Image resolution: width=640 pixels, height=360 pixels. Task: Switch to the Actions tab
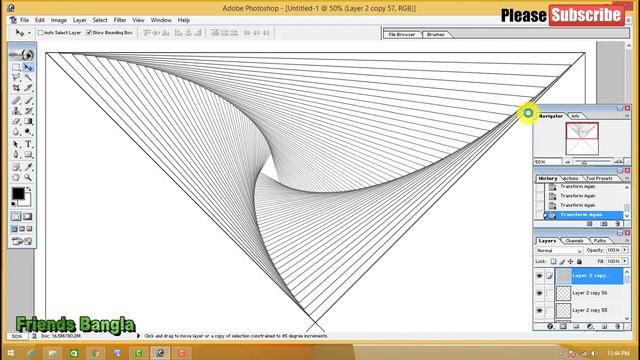(x=571, y=178)
